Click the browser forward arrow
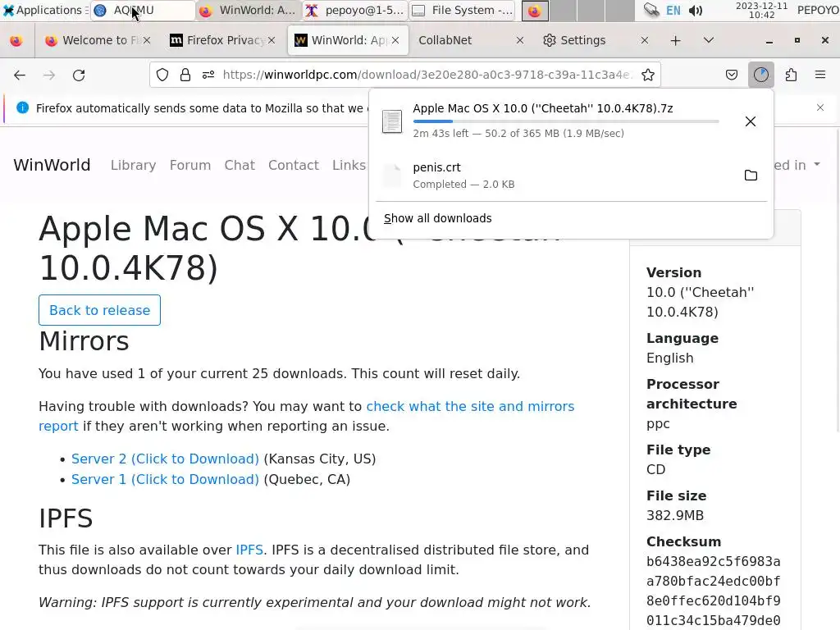Image resolution: width=840 pixels, height=630 pixels. [49, 75]
